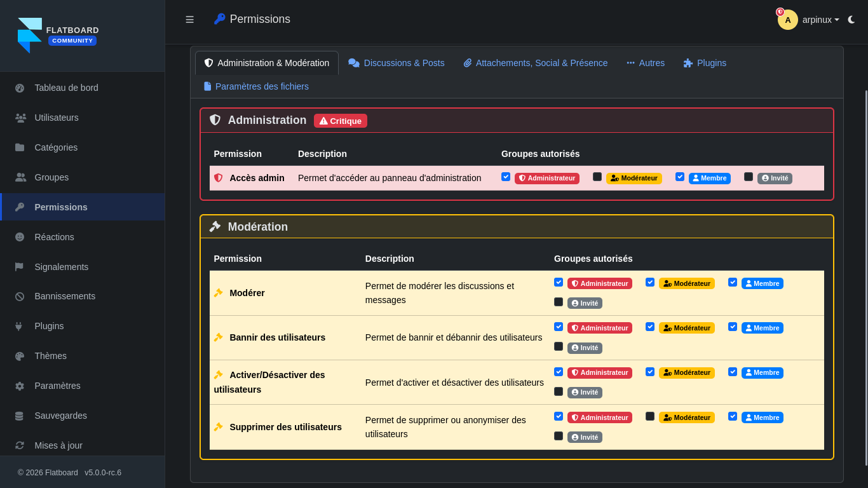This screenshot has height=488, width=868.
Task: Open Réactions smiley icon in sidebar
Action: click(x=20, y=237)
